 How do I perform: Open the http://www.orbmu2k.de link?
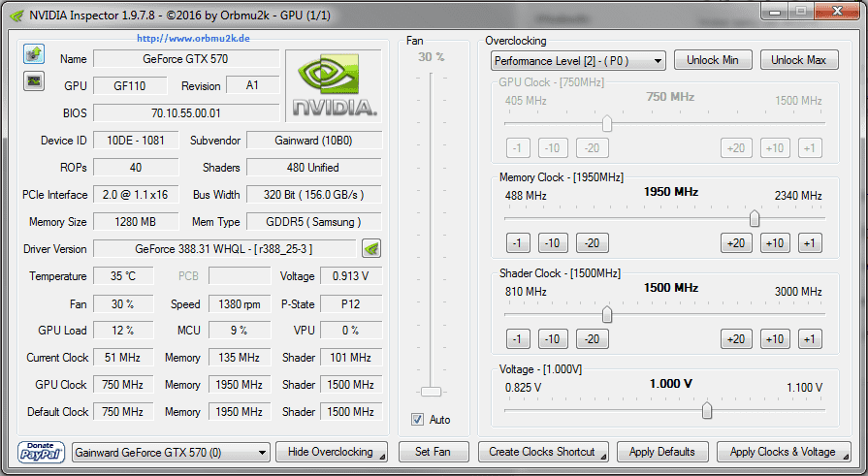[193, 38]
